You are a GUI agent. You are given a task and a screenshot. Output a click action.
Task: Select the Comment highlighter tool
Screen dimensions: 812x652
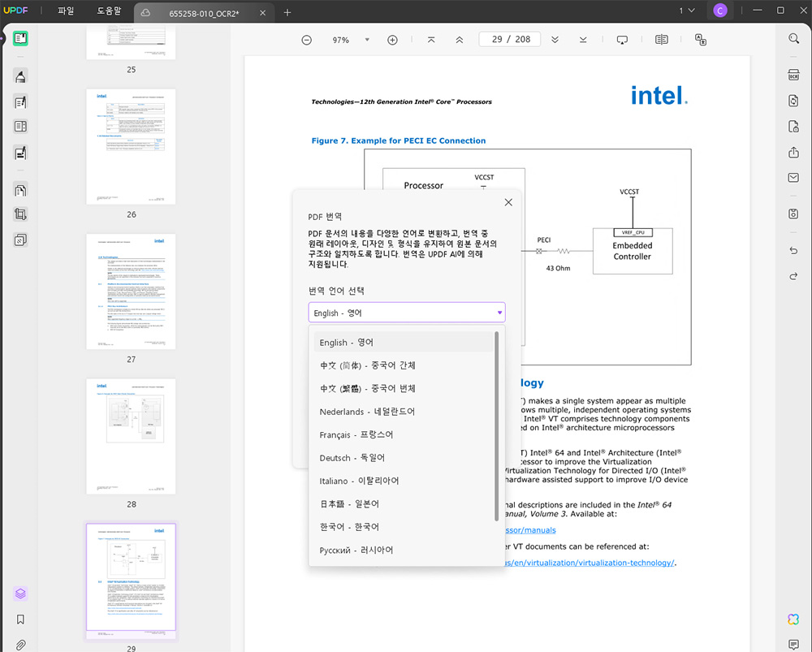[x=20, y=76]
